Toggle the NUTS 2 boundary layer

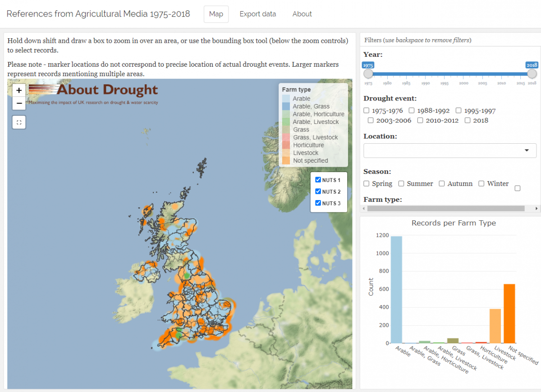(318, 191)
